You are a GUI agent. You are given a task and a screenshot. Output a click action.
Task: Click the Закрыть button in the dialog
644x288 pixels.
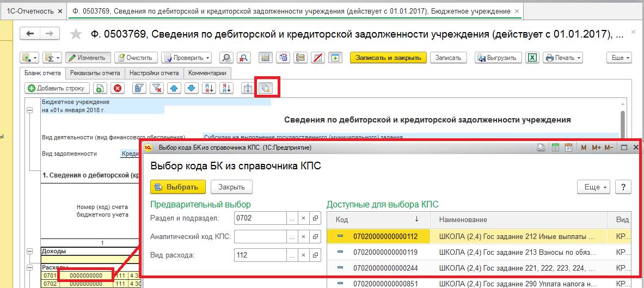coord(232,187)
